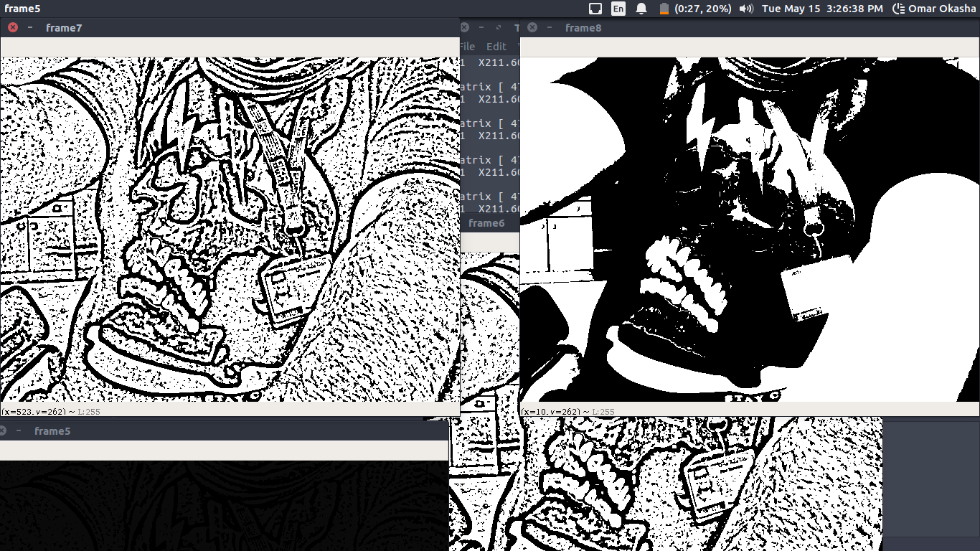The width and height of the screenshot is (980, 551).
Task: Close the frame8 window
Action: click(x=532, y=27)
